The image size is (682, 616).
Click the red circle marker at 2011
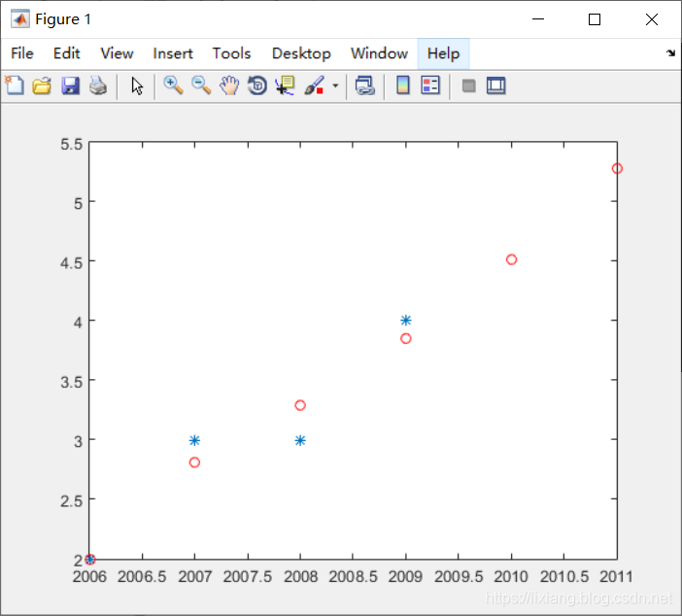tap(617, 168)
